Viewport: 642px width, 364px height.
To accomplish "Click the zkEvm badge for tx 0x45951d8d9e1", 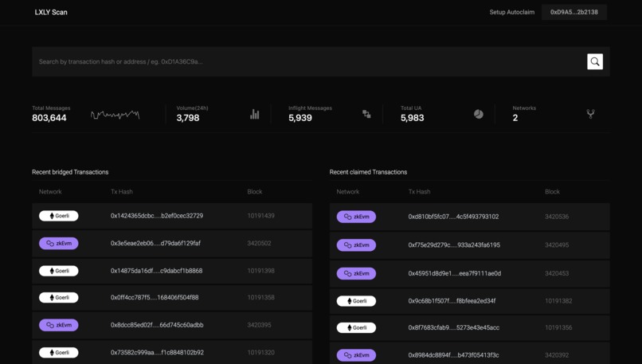I will 356,273.
